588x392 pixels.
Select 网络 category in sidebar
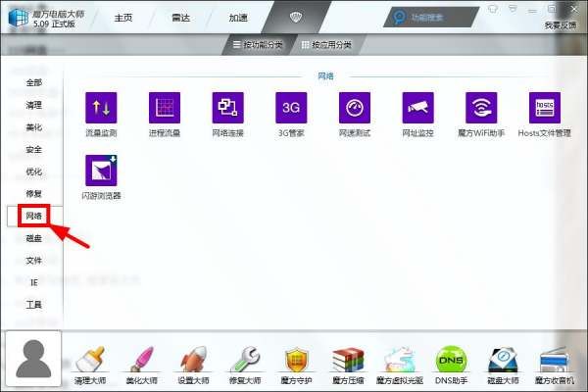pyautogui.click(x=33, y=216)
